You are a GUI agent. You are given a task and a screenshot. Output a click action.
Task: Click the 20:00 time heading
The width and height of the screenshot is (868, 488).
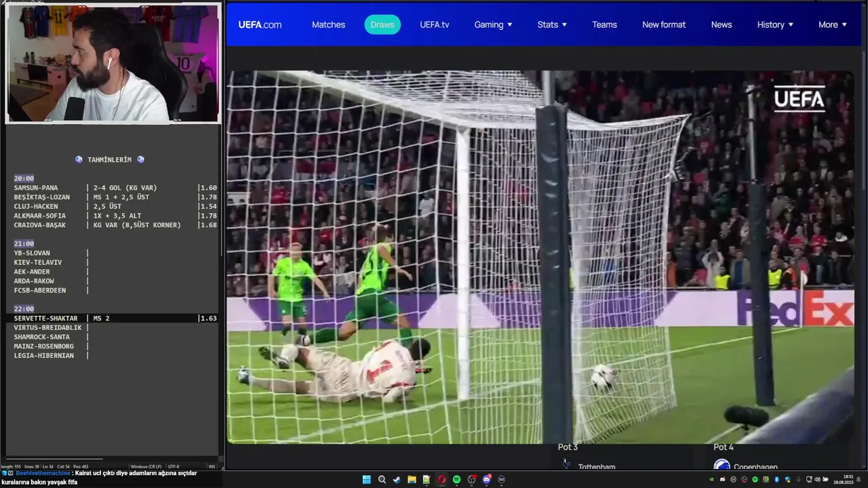click(x=24, y=178)
